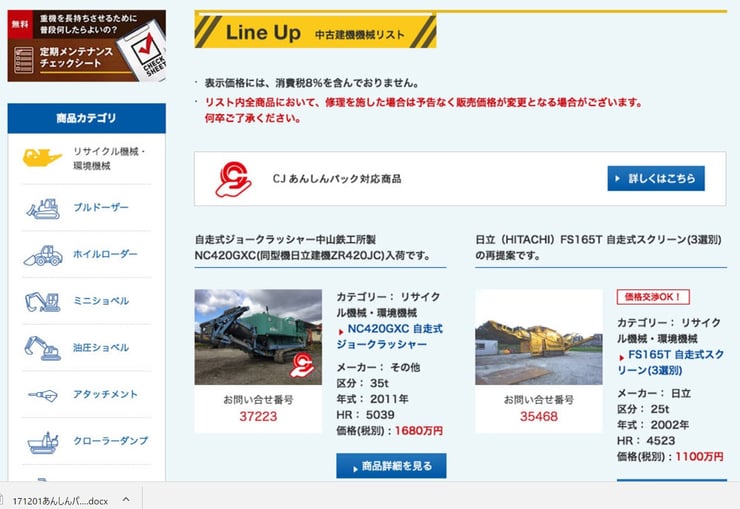Click the attachment breaker icon
Screen dimensions: 740x509
[42, 395]
